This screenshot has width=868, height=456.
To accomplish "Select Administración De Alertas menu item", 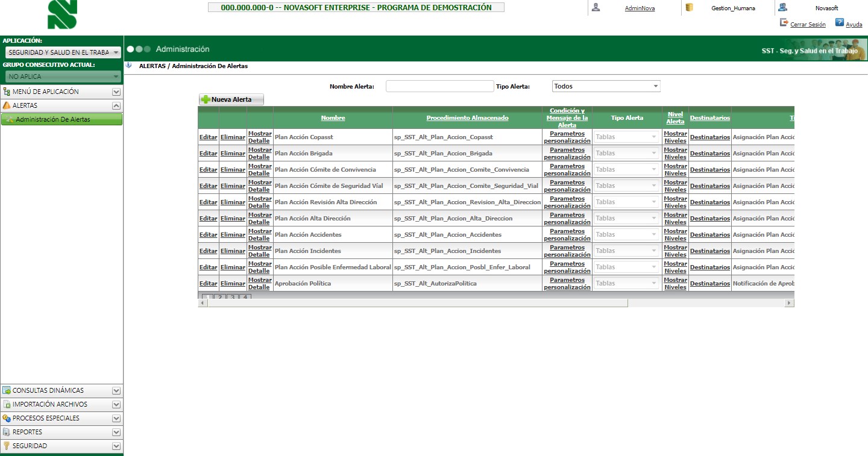I will tap(62, 119).
